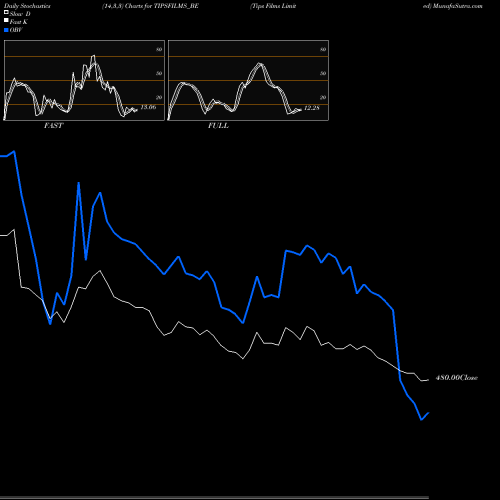Click the 'OBV' legend label
Screen dimensions: 500x500
pyautogui.click(x=16, y=30)
